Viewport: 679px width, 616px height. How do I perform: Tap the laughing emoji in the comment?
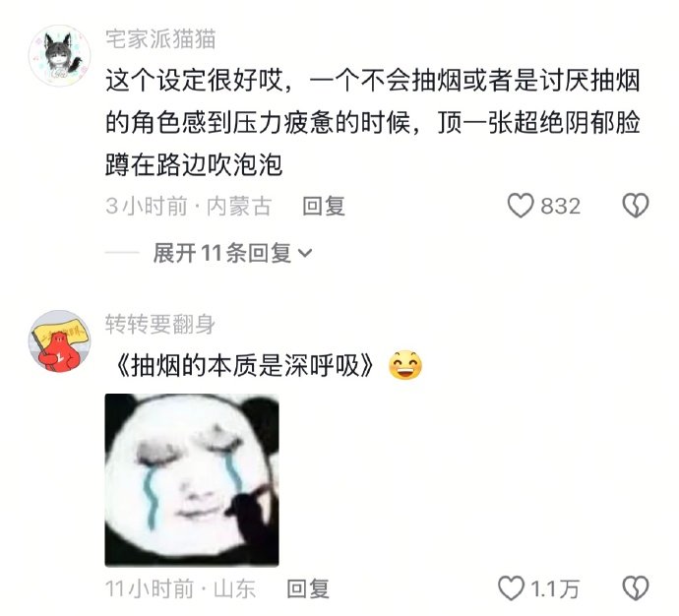pos(404,365)
